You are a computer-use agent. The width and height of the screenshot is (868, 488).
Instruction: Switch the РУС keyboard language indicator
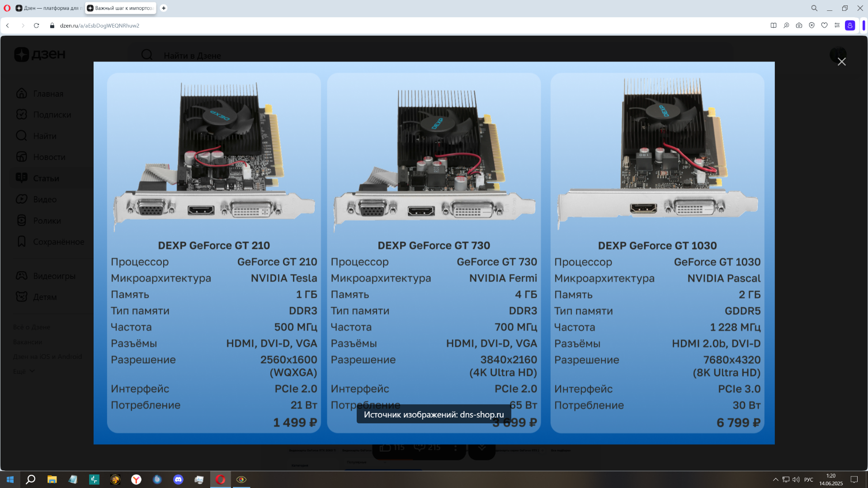[809, 480]
